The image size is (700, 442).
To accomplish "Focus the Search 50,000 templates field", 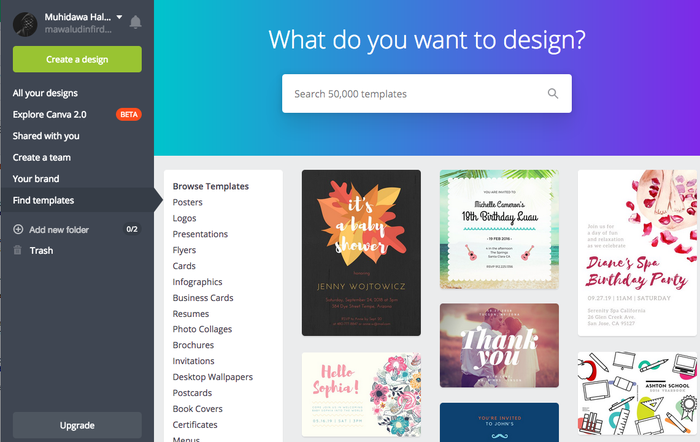I will click(x=427, y=93).
